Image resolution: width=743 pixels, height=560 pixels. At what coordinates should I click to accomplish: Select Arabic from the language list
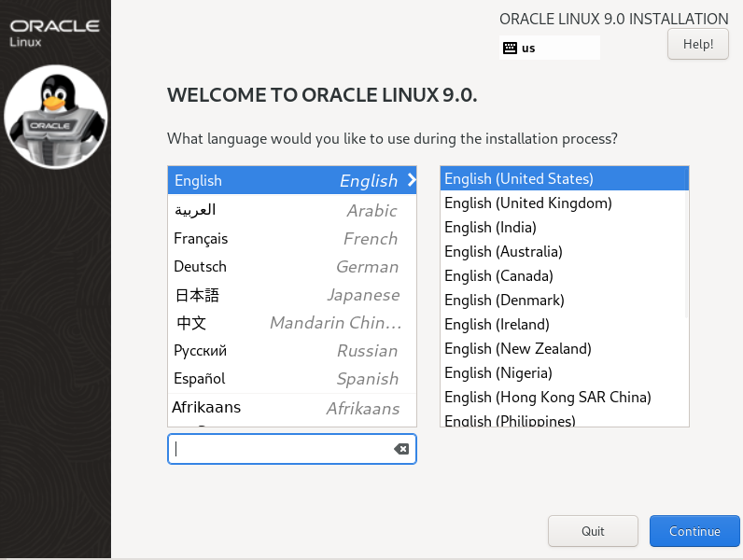(x=292, y=210)
